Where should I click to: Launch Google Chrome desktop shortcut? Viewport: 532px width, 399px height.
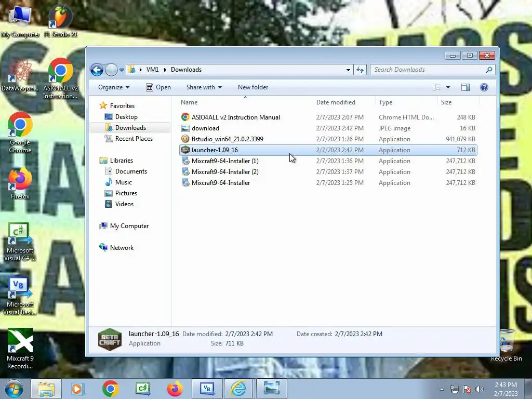pyautogui.click(x=20, y=132)
